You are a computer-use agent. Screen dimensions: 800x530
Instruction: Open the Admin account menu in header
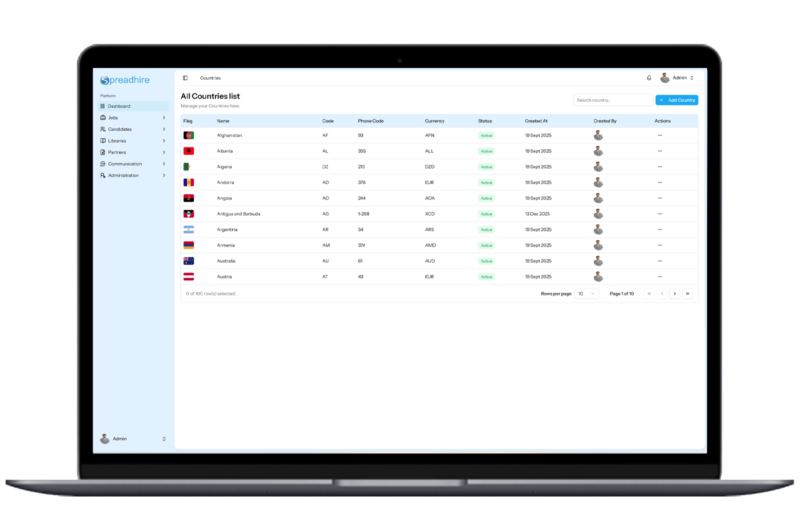[677, 77]
